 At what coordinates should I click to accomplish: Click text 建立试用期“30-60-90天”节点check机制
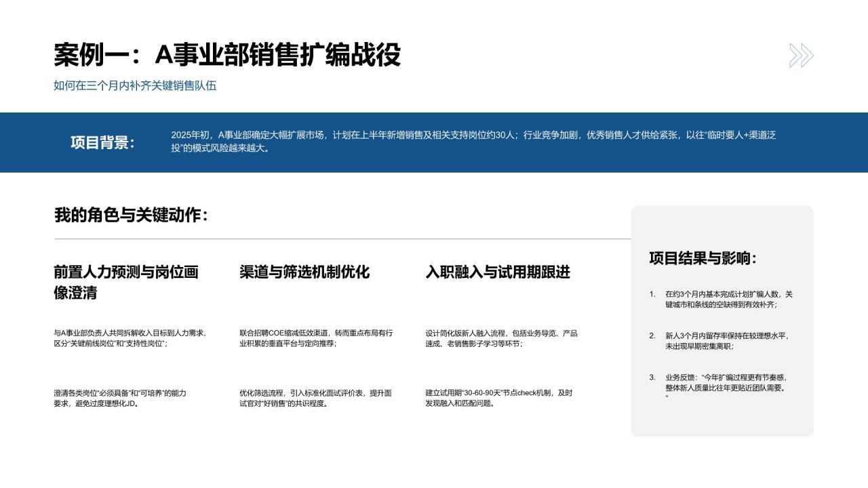499,398
